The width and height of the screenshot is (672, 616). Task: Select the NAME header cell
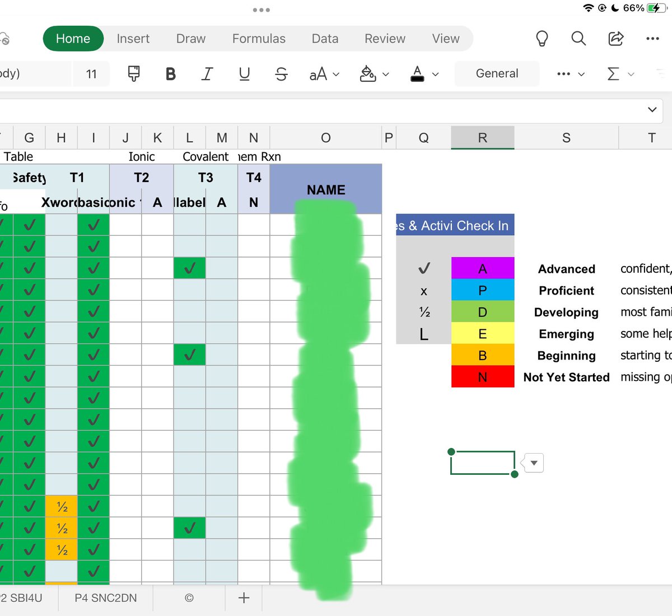(326, 189)
